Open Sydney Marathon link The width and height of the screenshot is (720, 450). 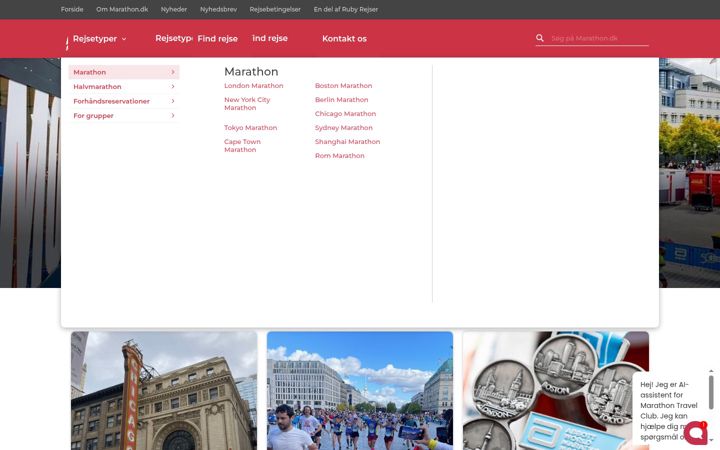click(x=344, y=128)
